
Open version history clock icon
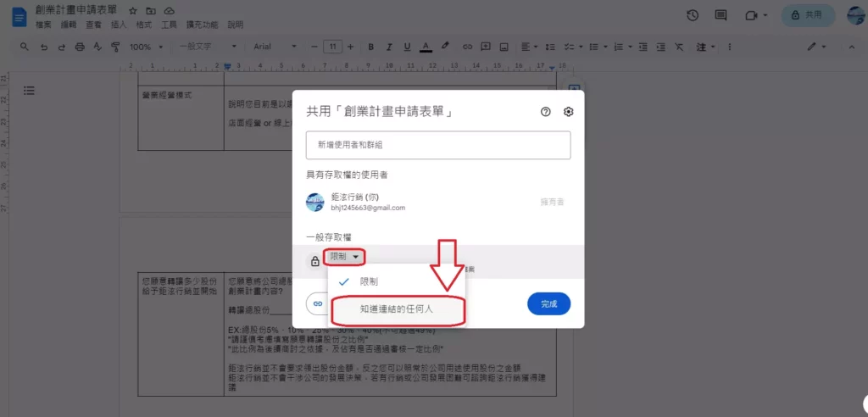(693, 15)
